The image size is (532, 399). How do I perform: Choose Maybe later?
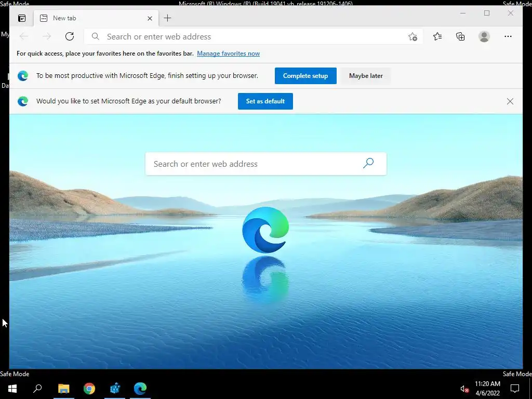pyautogui.click(x=366, y=76)
